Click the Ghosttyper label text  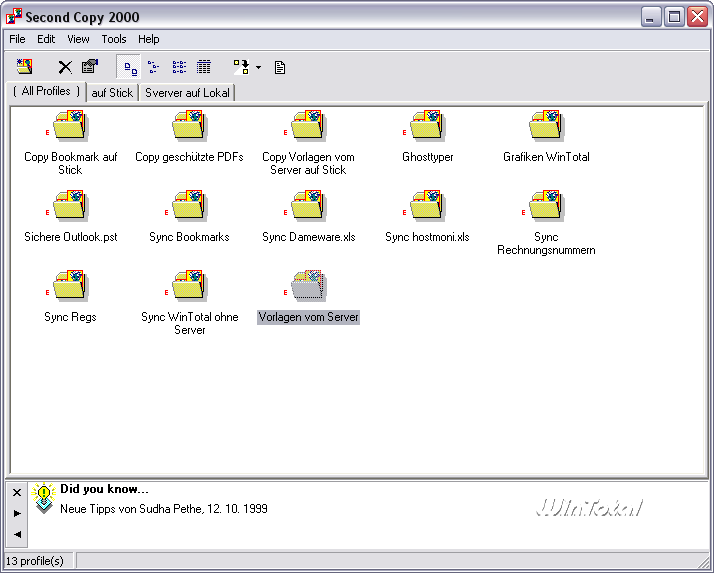(x=428, y=157)
